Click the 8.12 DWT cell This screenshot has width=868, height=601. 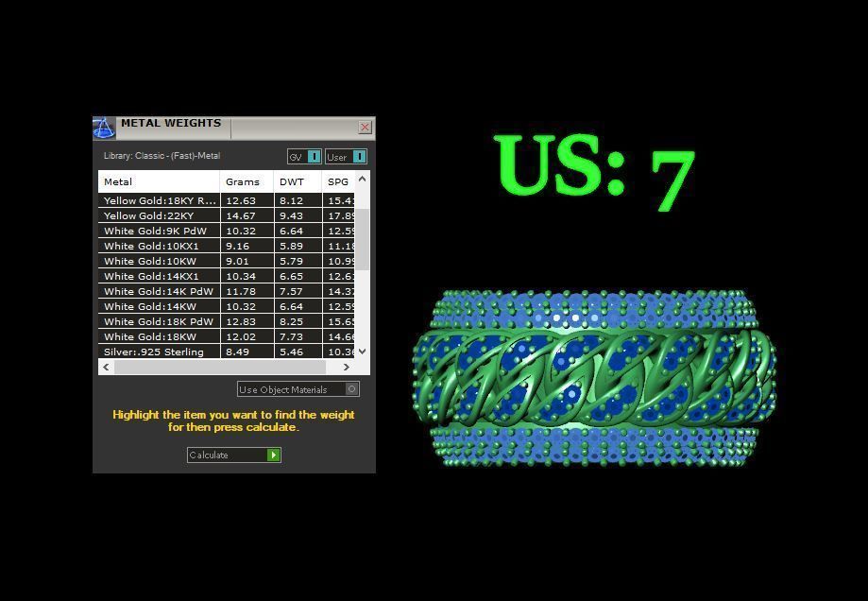(x=298, y=200)
